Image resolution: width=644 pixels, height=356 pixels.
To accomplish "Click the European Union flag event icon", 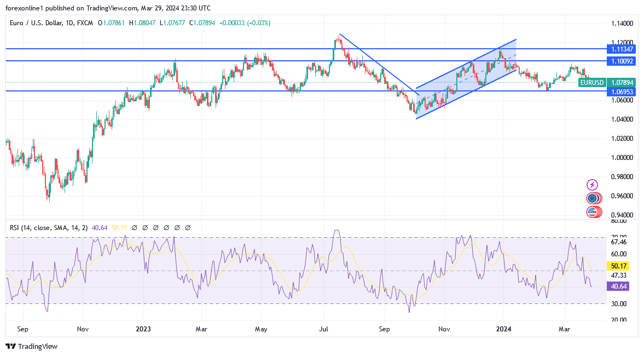I will tap(592, 199).
